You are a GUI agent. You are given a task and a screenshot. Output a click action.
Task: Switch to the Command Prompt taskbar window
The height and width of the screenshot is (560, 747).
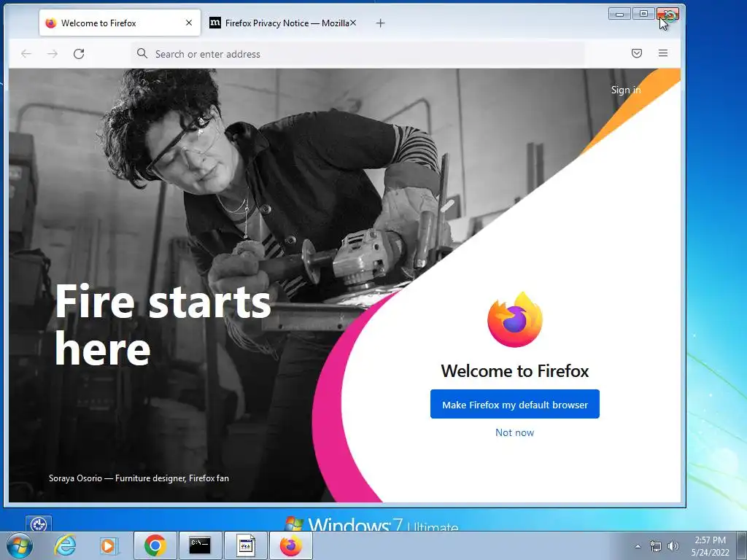pyautogui.click(x=200, y=545)
